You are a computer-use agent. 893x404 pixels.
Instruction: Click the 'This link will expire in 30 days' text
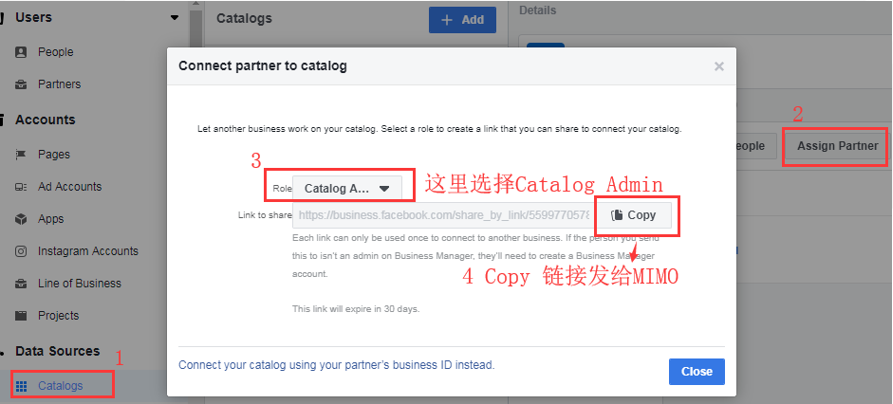(356, 309)
